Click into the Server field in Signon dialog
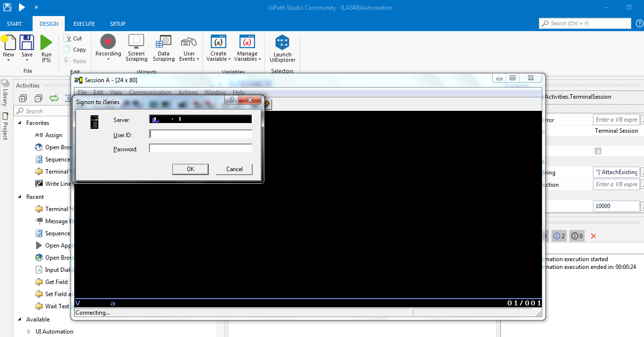Viewport: 644px width, 337px height. point(201,119)
